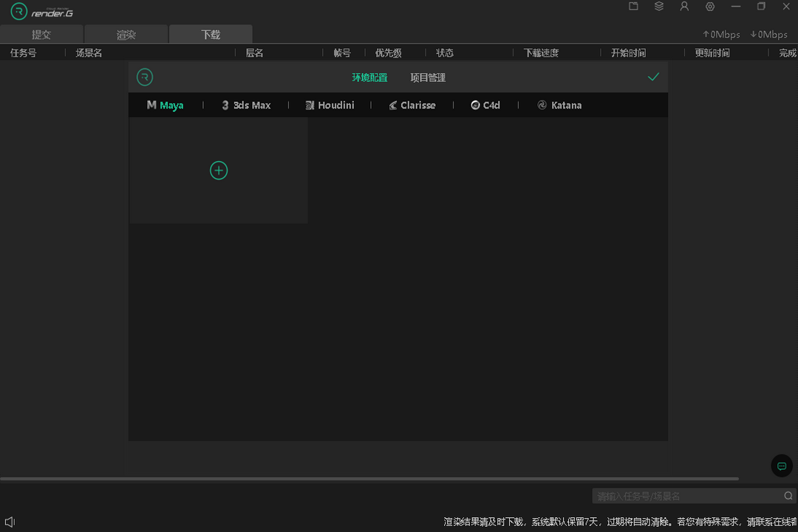Image resolution: width=798 pixels, height=532 pixels.
Task: Switch to the 提交 tab
Action: 41,35
